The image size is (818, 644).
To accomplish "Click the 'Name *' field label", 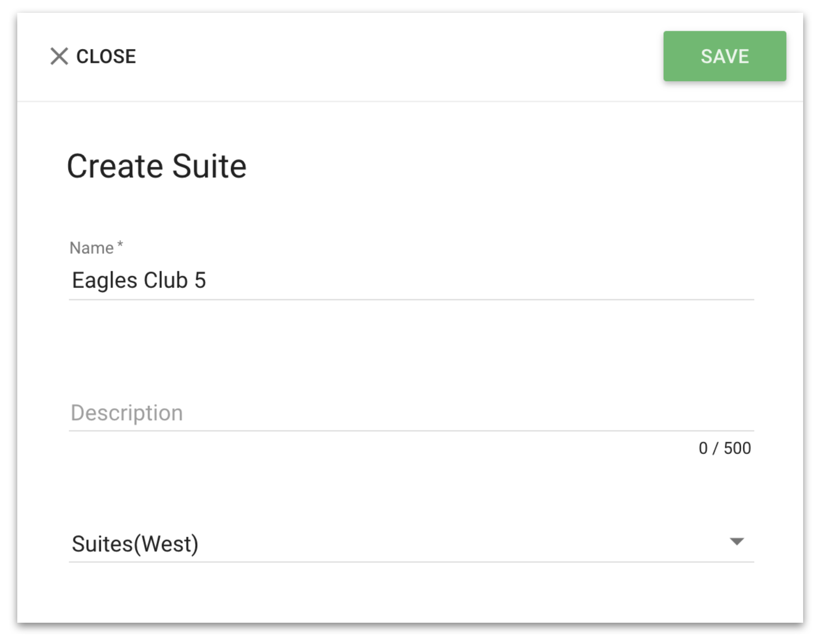I will click(x=96, y=248).
